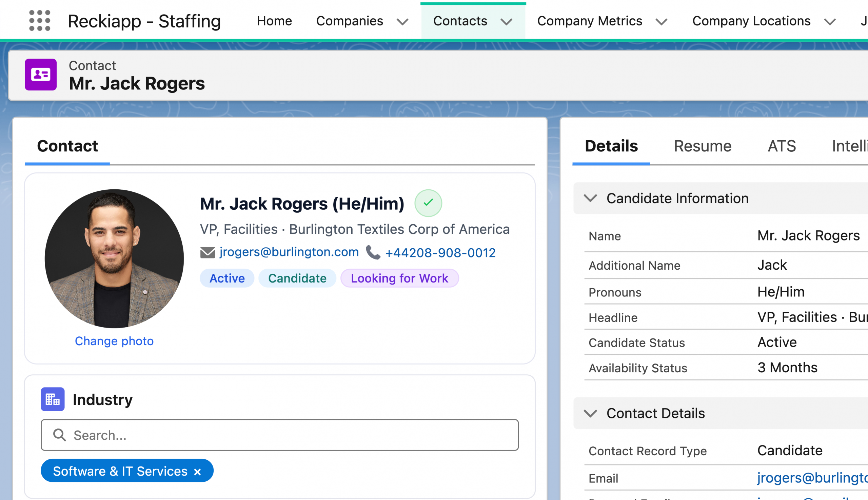Click the phone handset icon
This screenshot has width=868, height=500.
[x=373, y=252]
